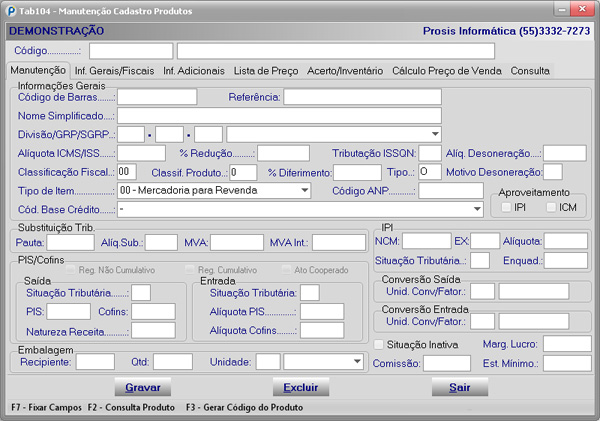Focus the % Redução field
Viewport: 600px width, 421px height.
pos(283,153)
